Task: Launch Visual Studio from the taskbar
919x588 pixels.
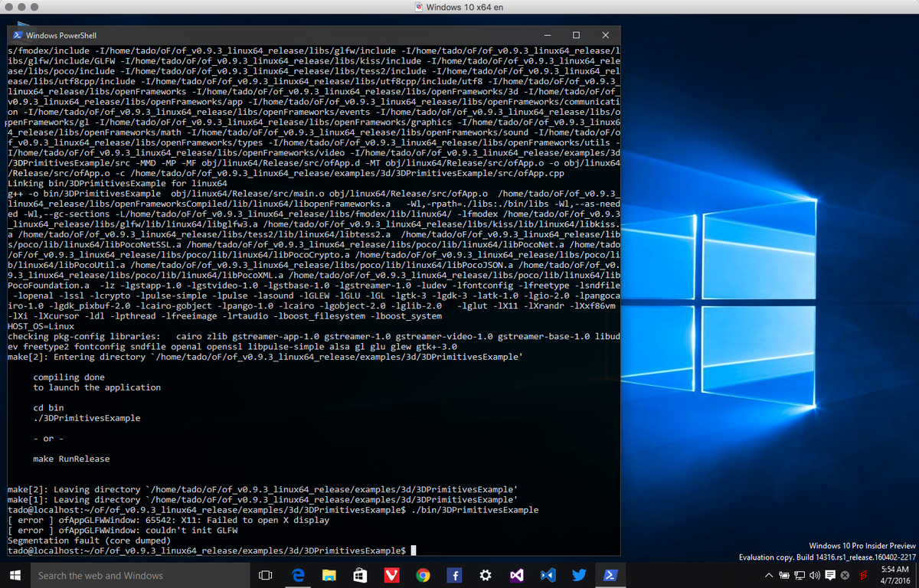Action: 516,575
